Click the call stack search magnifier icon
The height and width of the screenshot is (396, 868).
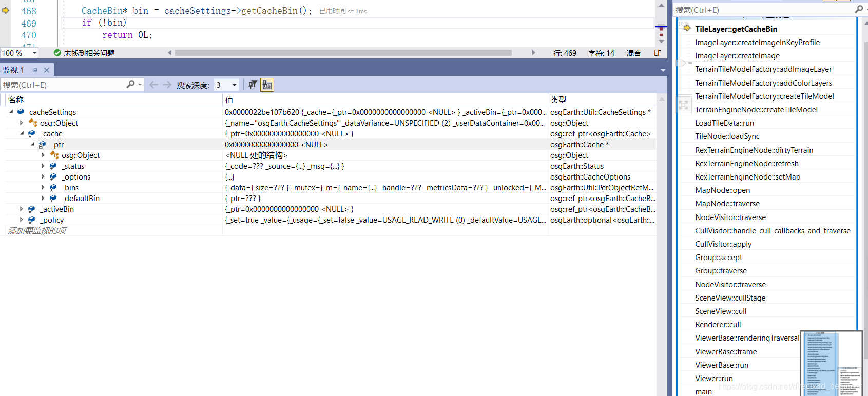coord(858,9)
